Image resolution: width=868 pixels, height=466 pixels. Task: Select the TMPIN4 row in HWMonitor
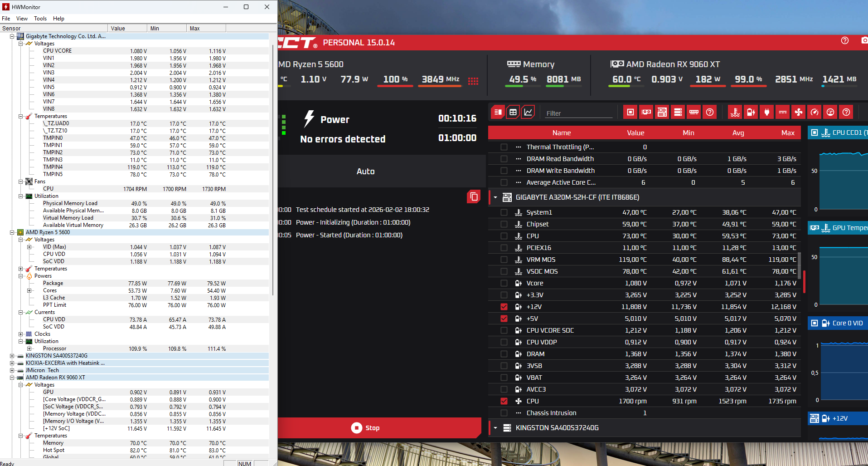(x=135, y=167)
